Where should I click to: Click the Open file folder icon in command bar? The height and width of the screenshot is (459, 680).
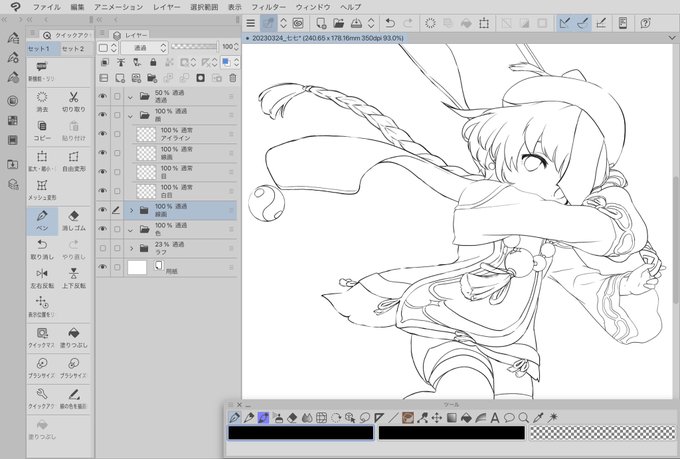pyautogui.click(x=338, y=23)
